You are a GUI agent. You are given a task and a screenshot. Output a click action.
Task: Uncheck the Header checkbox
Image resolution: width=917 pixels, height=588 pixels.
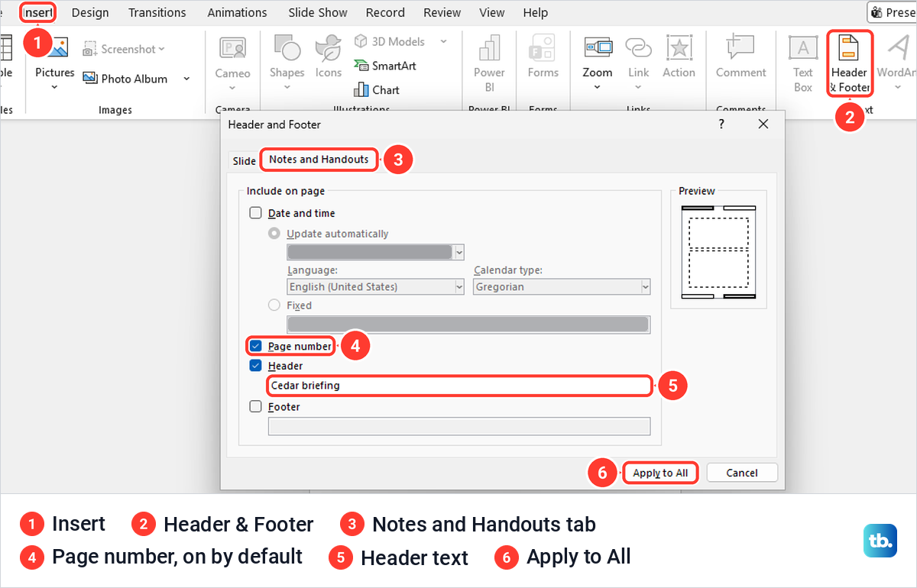coord(255,366)
